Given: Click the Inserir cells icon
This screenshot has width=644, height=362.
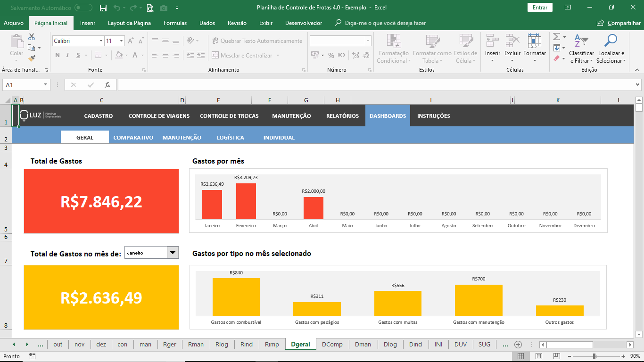Looking at the screenshot, I should (493, 41).
